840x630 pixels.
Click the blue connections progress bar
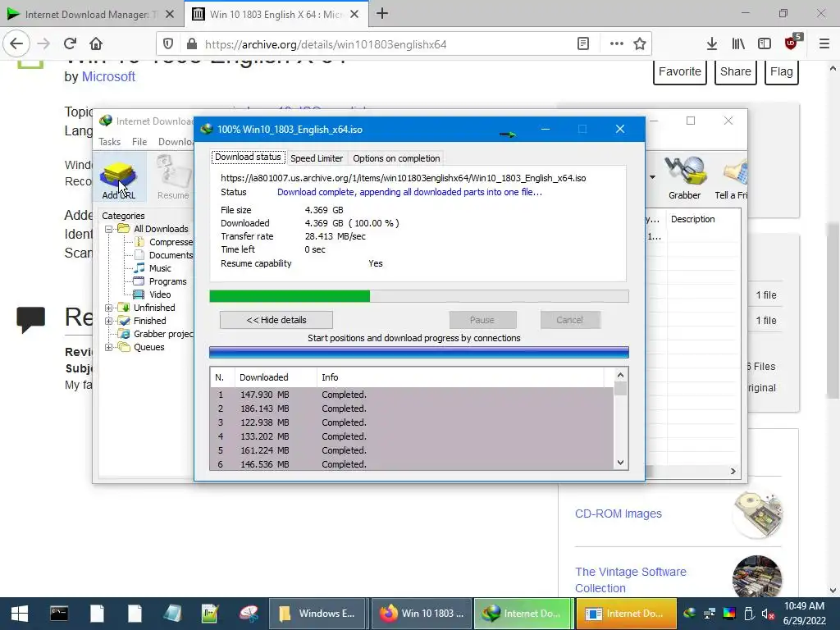[419, 352]
